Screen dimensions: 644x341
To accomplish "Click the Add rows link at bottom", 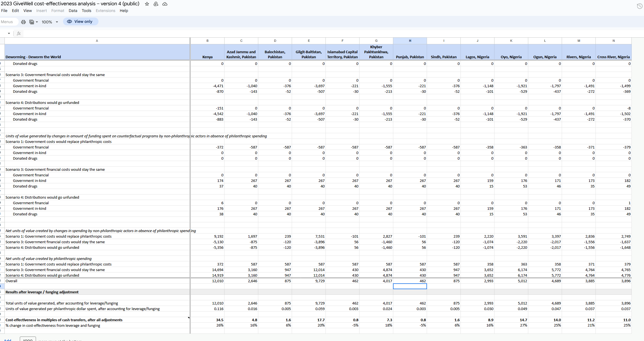I will pos(8,340).
